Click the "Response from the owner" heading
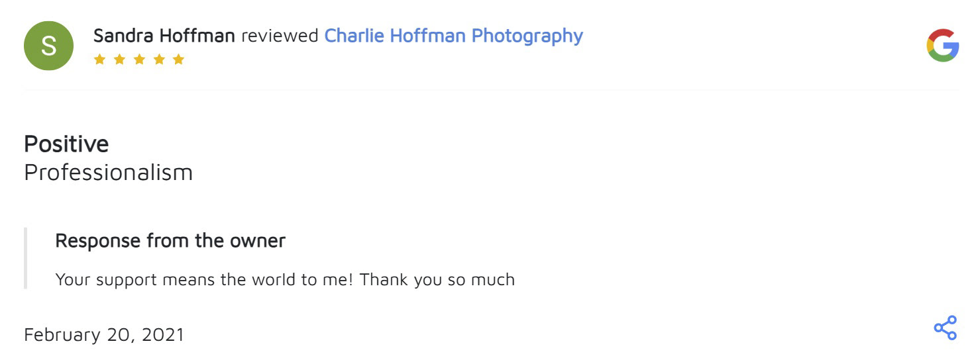The width and height of the screenshot is (980, 364). (x=170, y=241)
